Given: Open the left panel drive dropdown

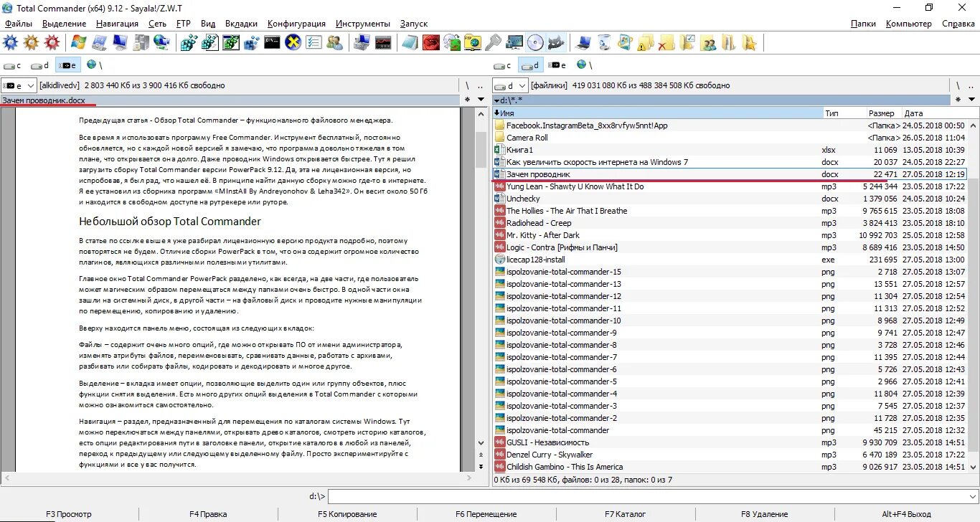Looking at the screenshot, I should click(x=19, y=85).
